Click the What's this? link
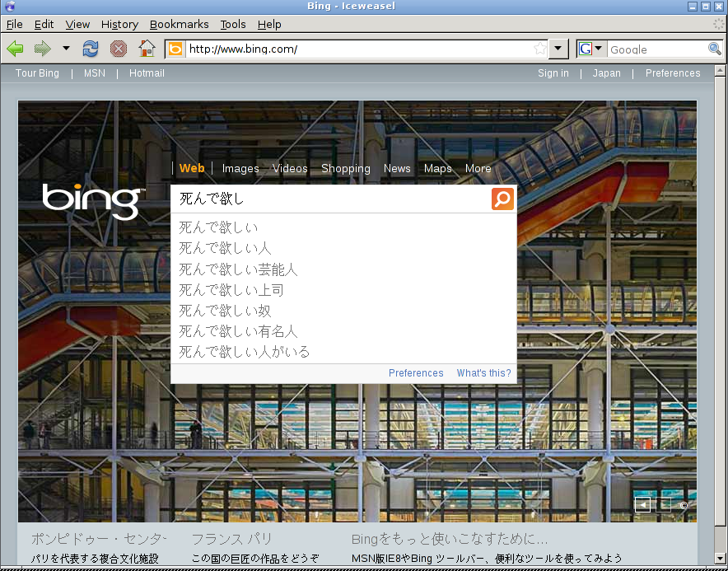Viewport: 728px width, 571px height. pos(483,373)
